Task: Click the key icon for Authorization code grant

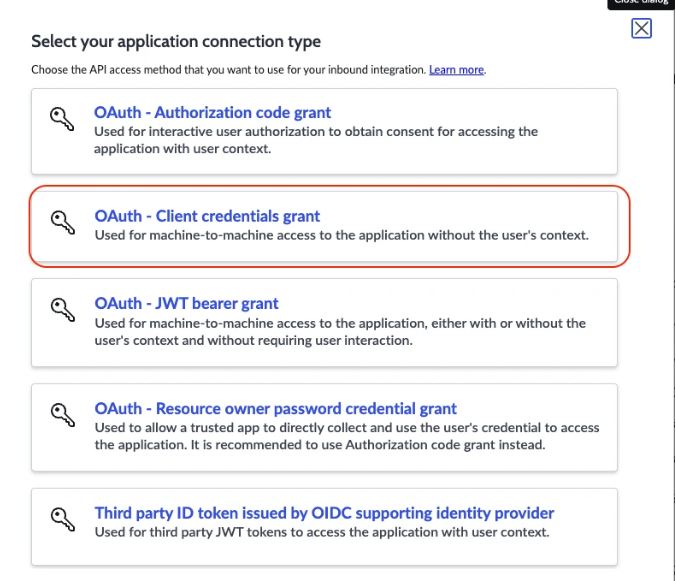Action: pos(62,118)
